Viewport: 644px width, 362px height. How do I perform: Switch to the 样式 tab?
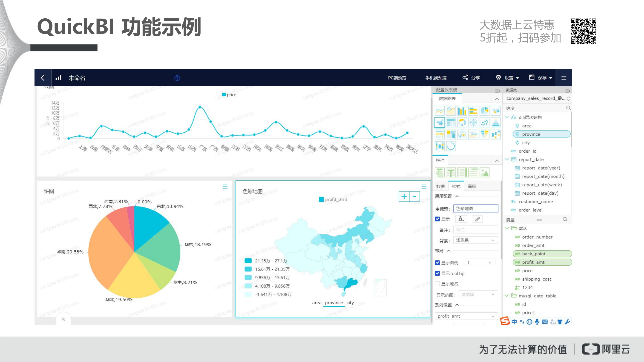pos(456,186)
